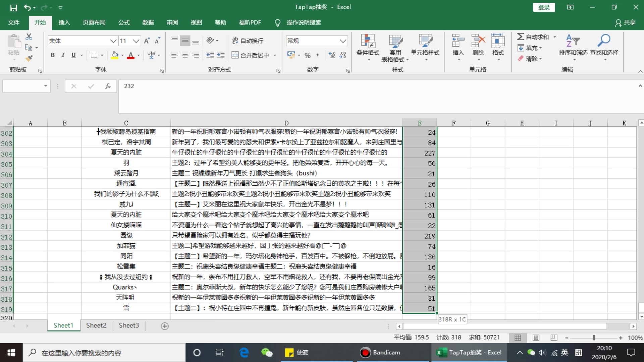This screenshot has height=362, width=644.
Task: Toggle Wrap Text (自动换行)
Action: pos(248,41)
